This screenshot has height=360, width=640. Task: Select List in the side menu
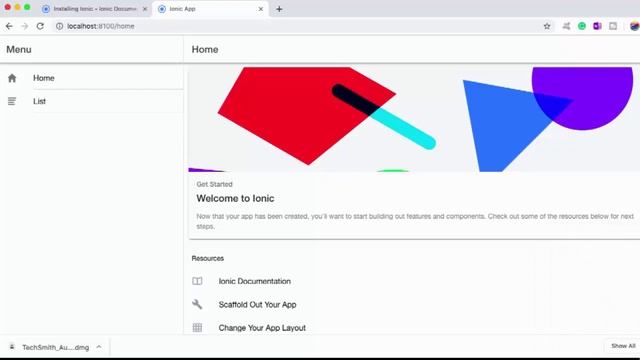[x=91, y=101]
